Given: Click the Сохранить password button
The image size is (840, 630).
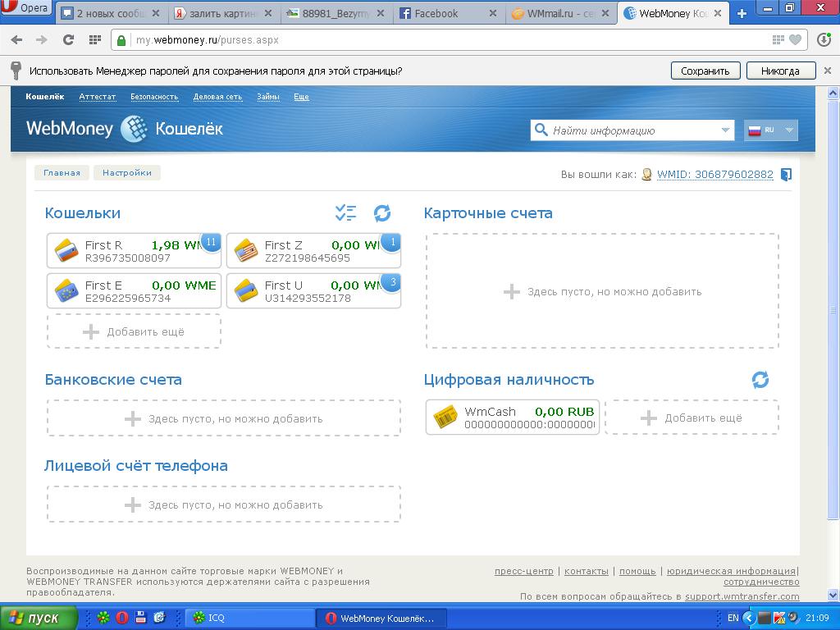Looking at the screenshot, I should tap(705, 71).
